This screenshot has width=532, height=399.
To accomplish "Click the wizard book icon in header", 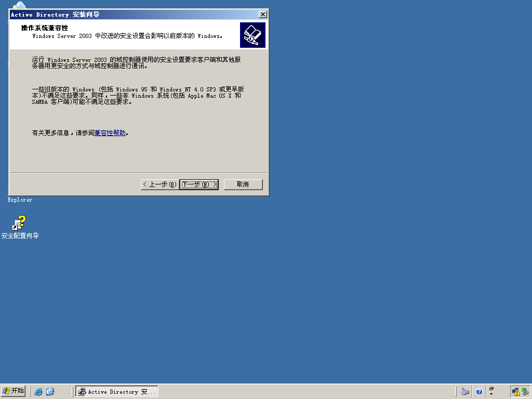I will click(252, 35).
